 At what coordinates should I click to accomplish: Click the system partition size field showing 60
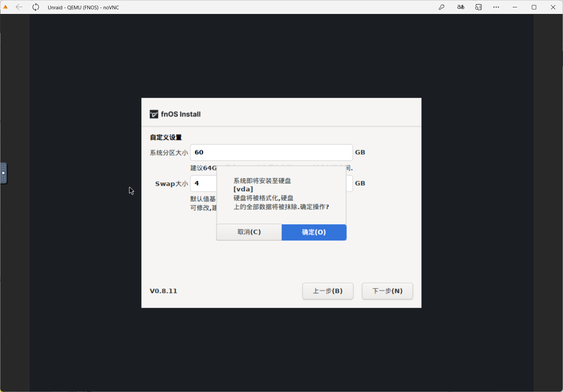tap(271, 153)
